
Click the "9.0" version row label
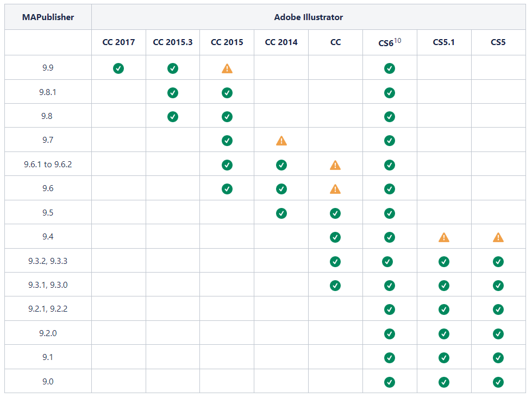coord(48,382)
